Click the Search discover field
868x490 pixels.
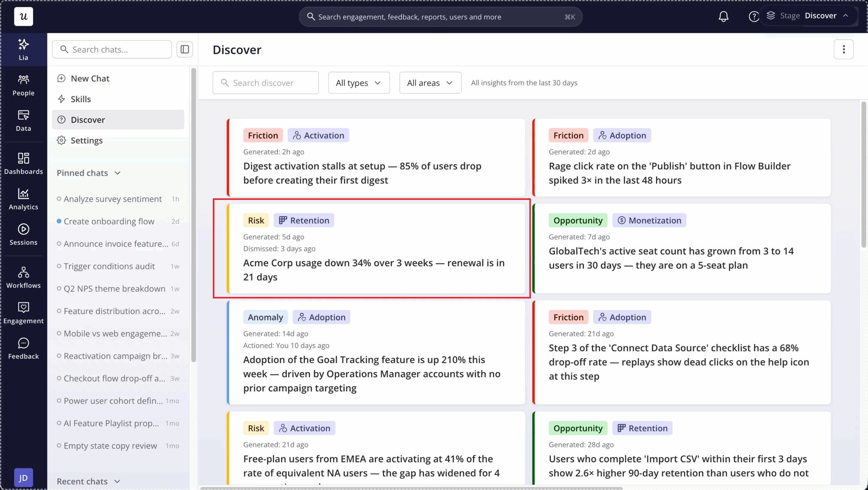point(265,83)
